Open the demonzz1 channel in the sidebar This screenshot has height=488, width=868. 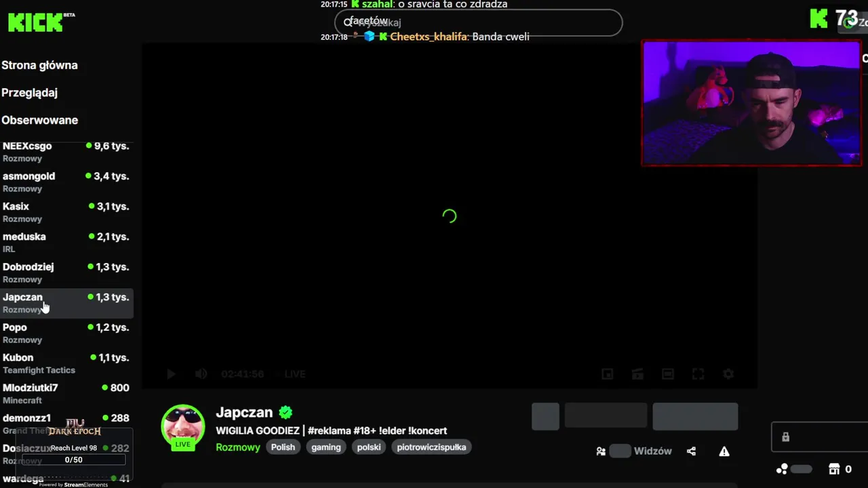[66, 424]
